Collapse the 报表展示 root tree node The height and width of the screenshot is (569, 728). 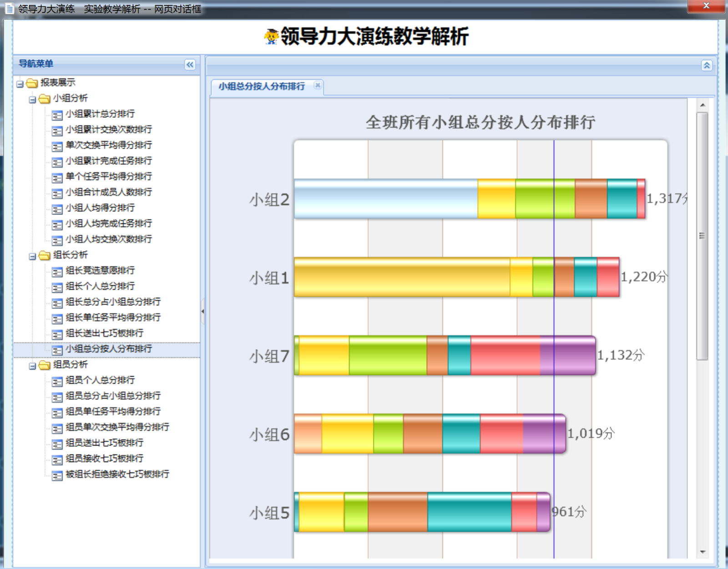tap(20, 84)
